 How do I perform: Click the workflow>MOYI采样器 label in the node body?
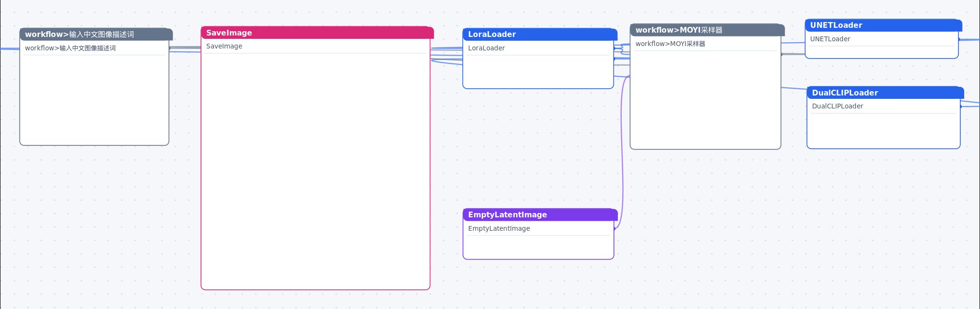(670, 44)
